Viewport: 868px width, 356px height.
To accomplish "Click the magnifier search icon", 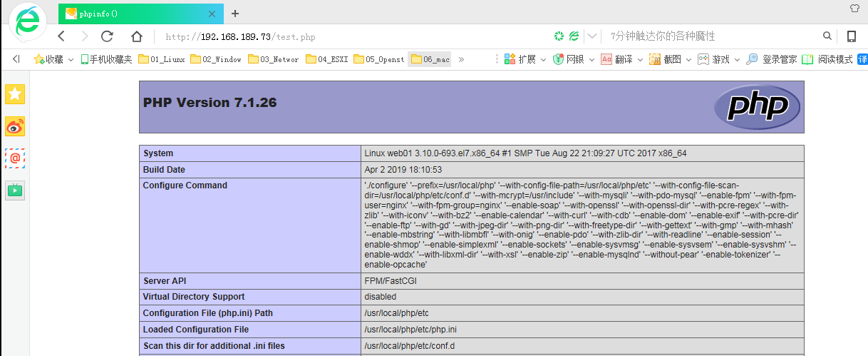I will tap(827, 36).
